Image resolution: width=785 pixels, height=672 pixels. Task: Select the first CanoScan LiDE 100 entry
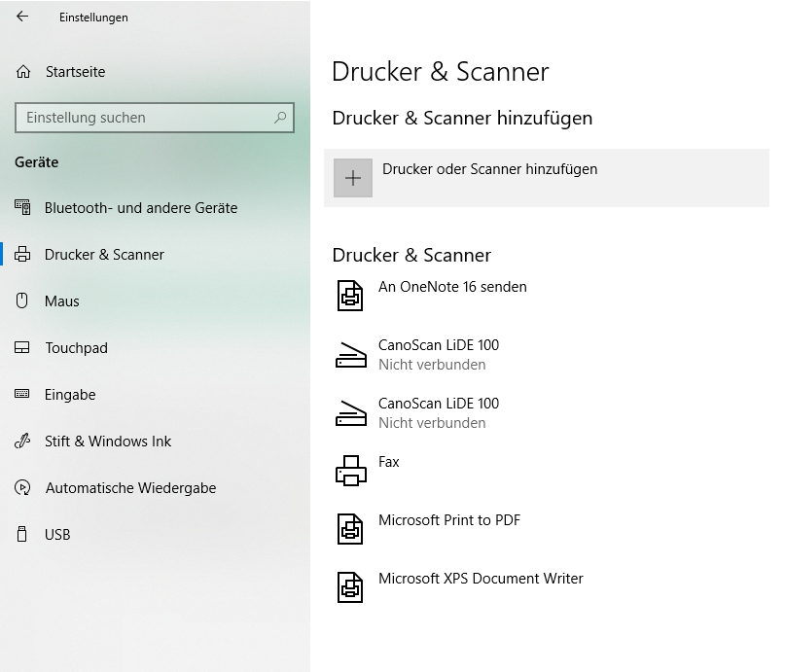439,345
